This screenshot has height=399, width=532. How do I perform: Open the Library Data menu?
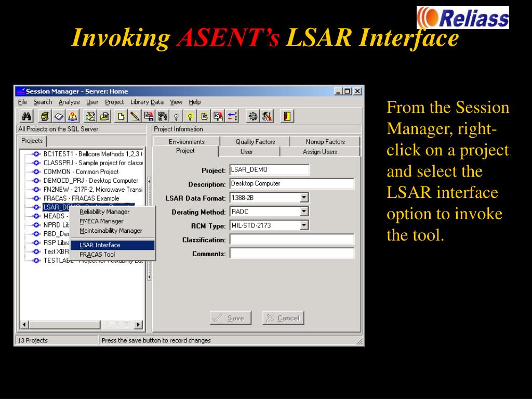(x=147, y=102)
